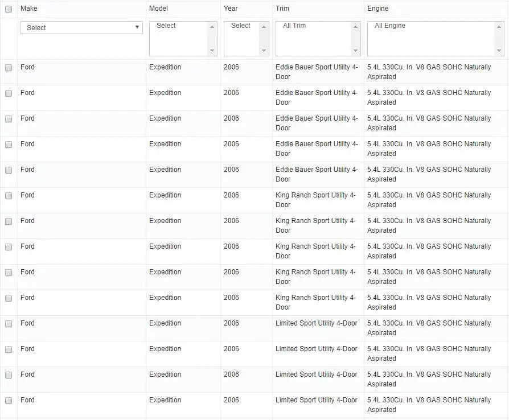
Task: Select the first King Ranch row checkbox
Action: 9,196
